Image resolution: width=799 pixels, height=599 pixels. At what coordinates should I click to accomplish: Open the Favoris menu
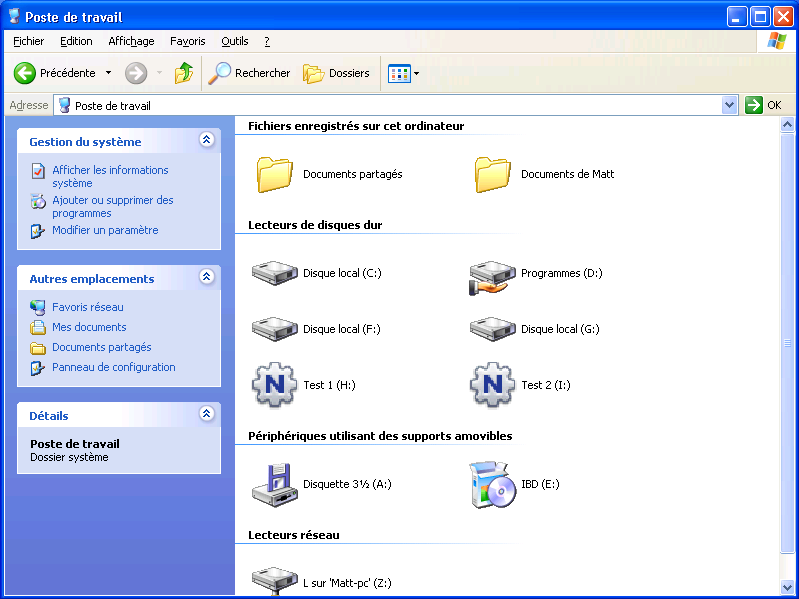188,41
